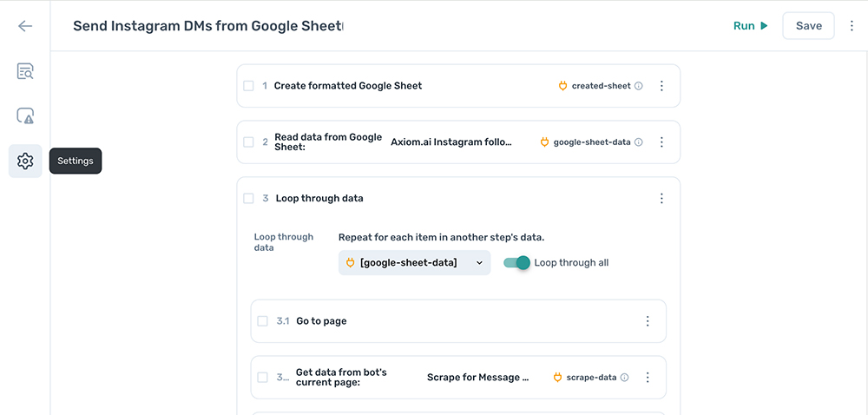The image size is (868, 415).
Task: Open three-dot menu for Loop through data step
Action: coord(661,198)
